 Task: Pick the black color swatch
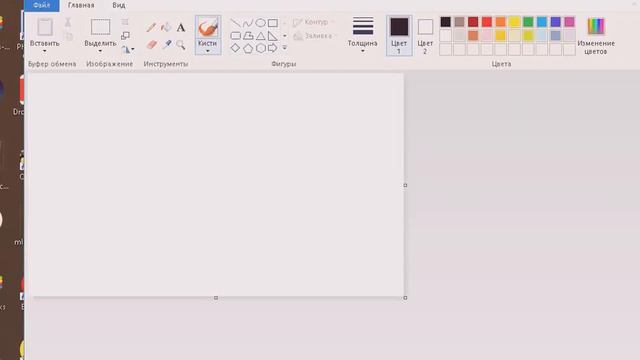pos(446,22)
